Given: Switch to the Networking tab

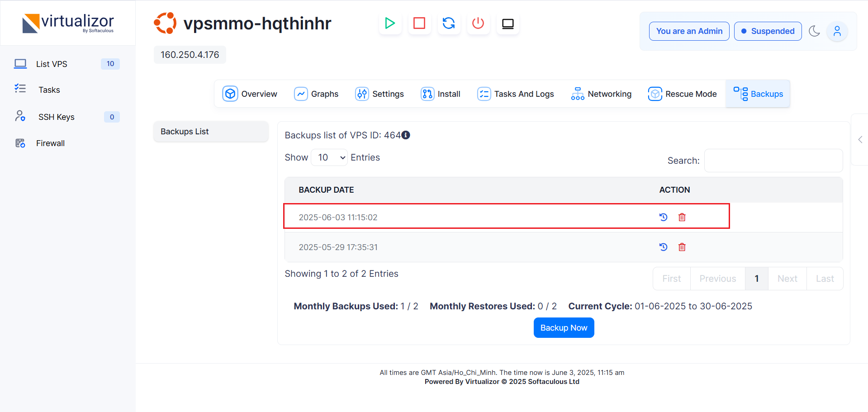Looking at the screenshot, I should coord(601,94).
